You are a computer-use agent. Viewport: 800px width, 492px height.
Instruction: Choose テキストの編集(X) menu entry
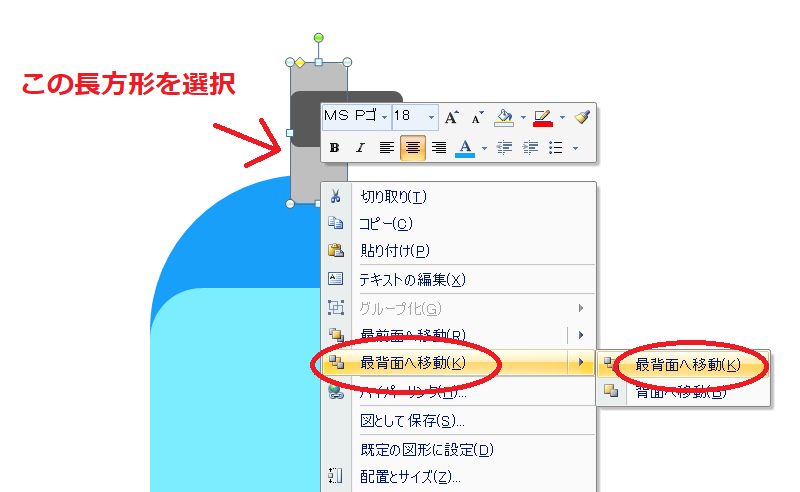[459, 279]
